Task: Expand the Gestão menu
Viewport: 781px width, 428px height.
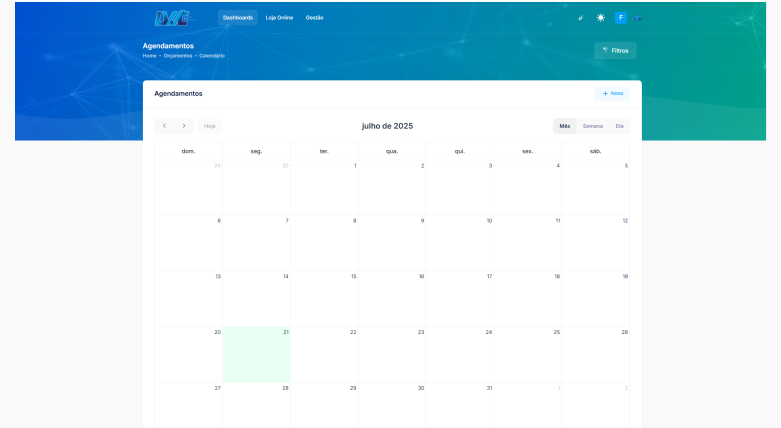Action: [x=314, y=18]
